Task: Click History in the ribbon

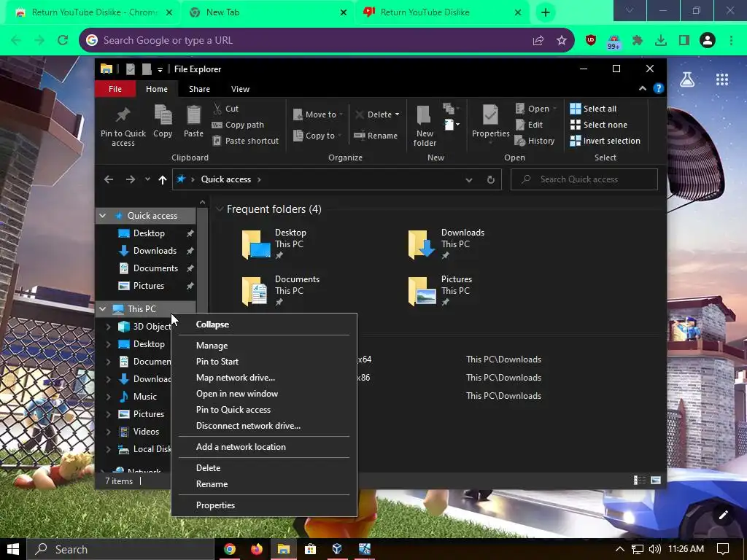Action: (535, 141)
